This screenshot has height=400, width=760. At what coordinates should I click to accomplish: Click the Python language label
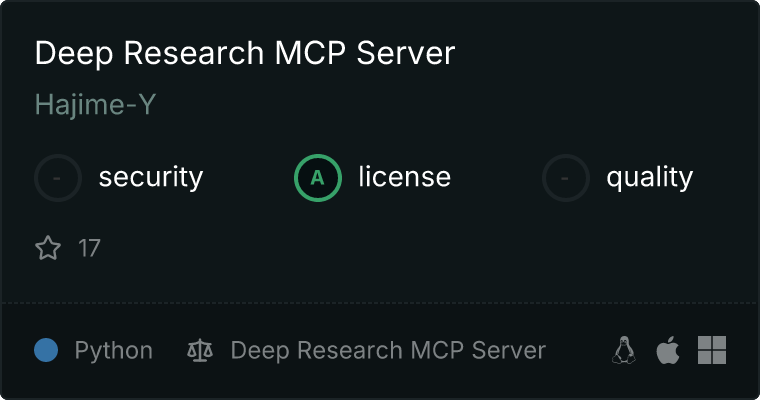point(113,351)
